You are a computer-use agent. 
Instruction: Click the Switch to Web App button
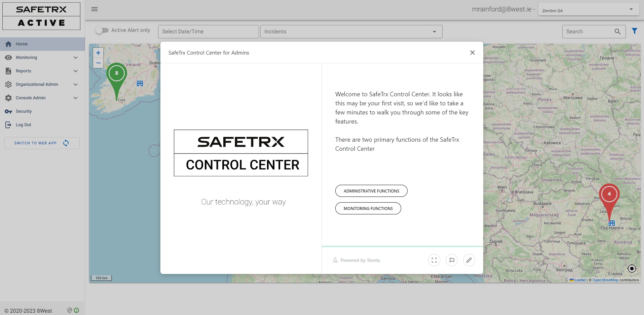tap(42, 143)
